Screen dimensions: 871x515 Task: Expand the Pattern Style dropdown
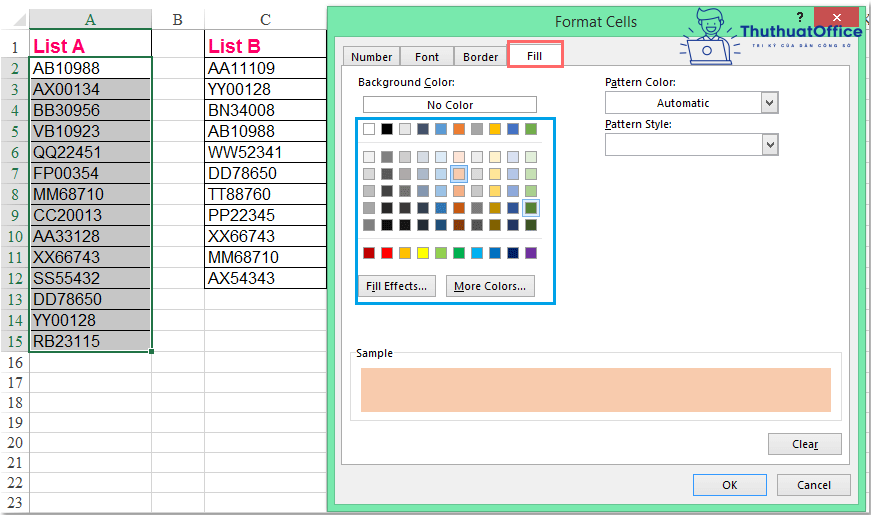pos(769,145)
